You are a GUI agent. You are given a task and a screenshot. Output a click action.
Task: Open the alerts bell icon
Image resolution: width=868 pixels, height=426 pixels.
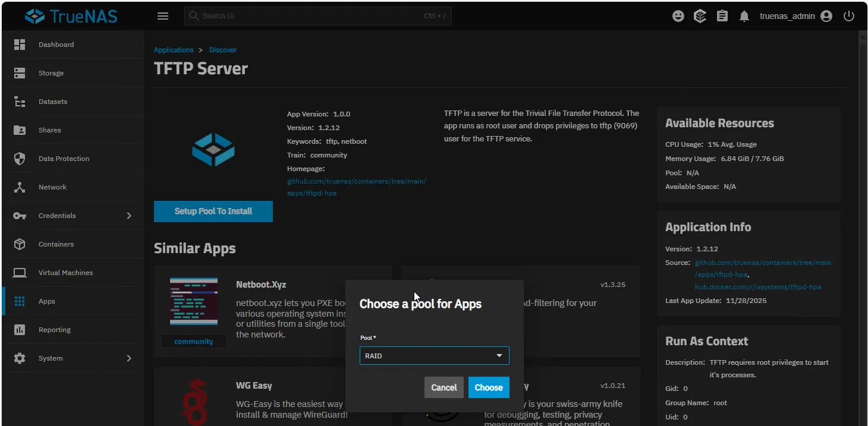[744, 16]
